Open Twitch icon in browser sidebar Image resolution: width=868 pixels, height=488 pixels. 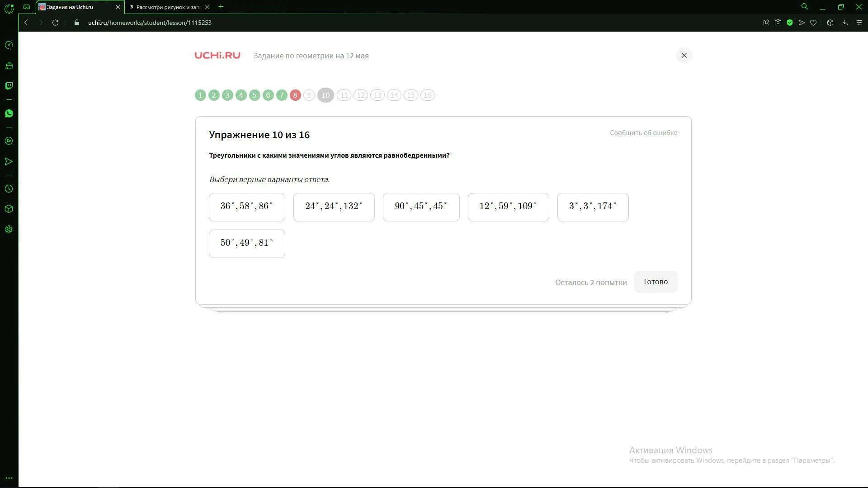point(9,86)
